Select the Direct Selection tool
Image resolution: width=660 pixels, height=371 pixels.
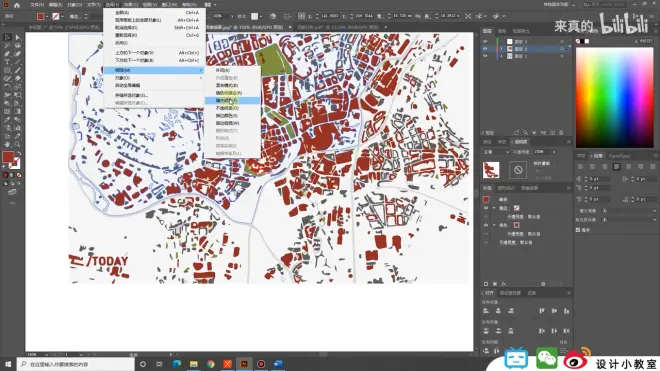17,37
